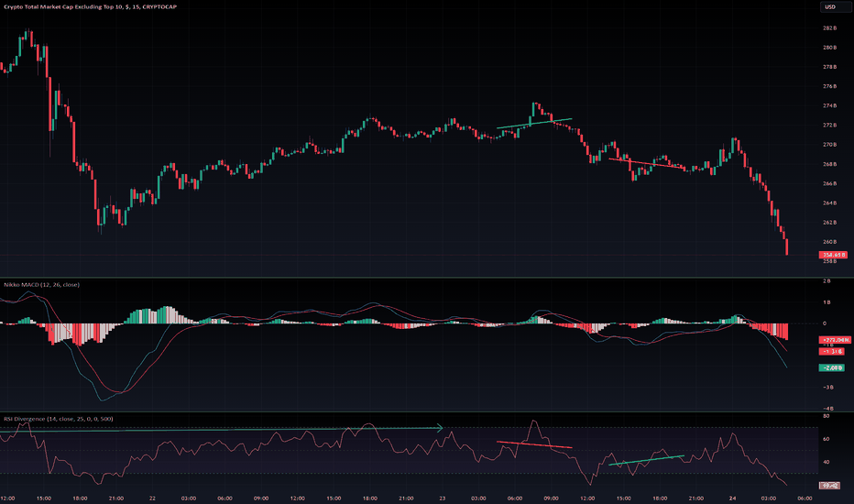Open the RSI Divergence indicator legend label
The height and width of the screenshot is (504, 854).
(x=59, y=419)
